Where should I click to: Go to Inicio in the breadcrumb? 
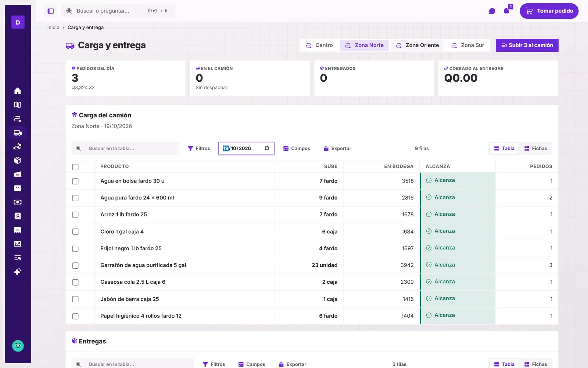53,28
